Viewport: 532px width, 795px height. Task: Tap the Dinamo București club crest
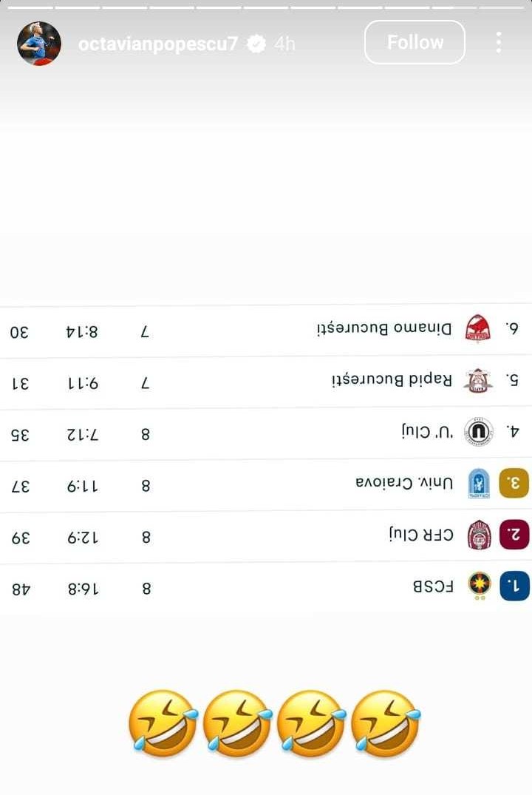(478, 329)
